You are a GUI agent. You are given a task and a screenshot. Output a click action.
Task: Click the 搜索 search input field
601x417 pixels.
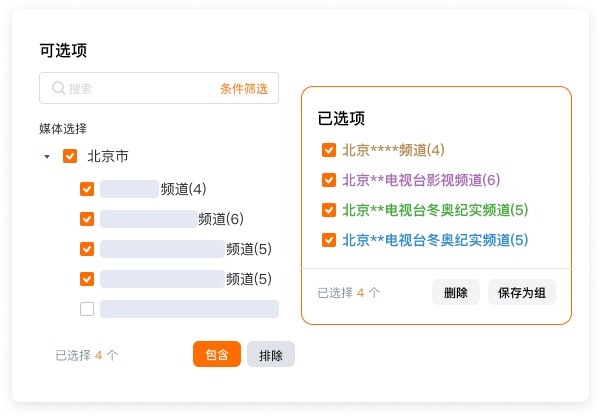[x=140, y=88]
